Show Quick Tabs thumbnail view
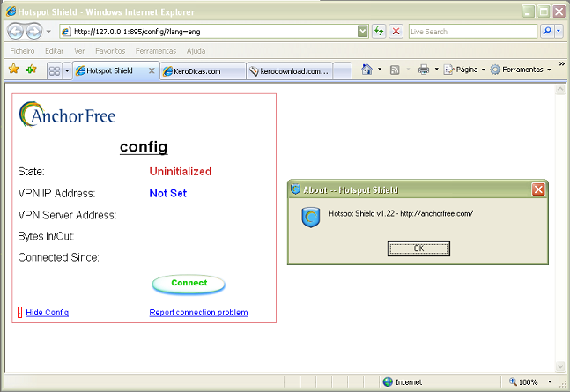This screenshot has width=570, height=392. point(55,70)
